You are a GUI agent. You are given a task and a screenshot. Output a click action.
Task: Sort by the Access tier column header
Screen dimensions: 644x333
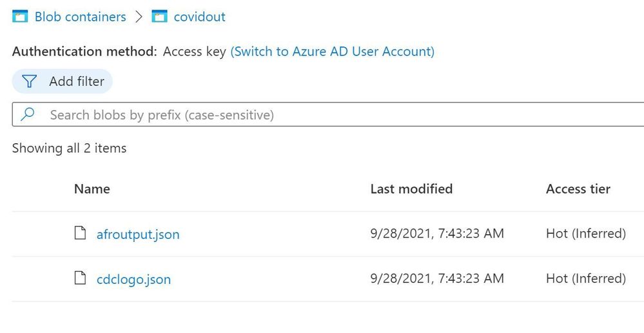click(x=578, y=188)
